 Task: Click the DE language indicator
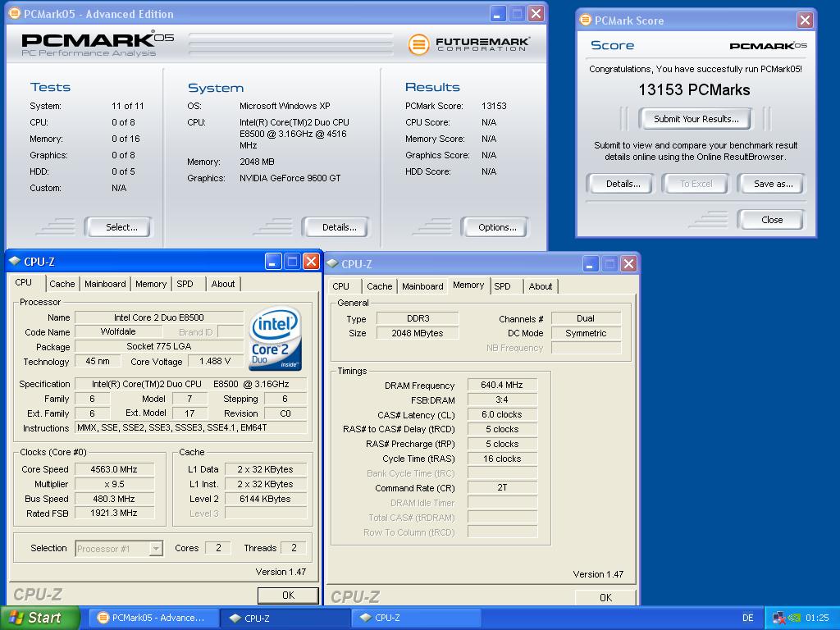pos(748,618)
